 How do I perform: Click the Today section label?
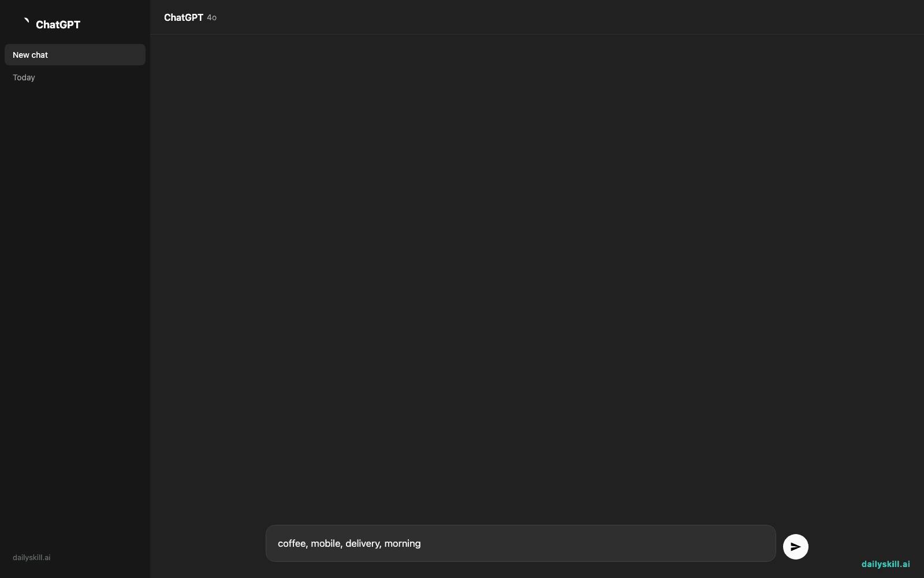click(24, 77)
